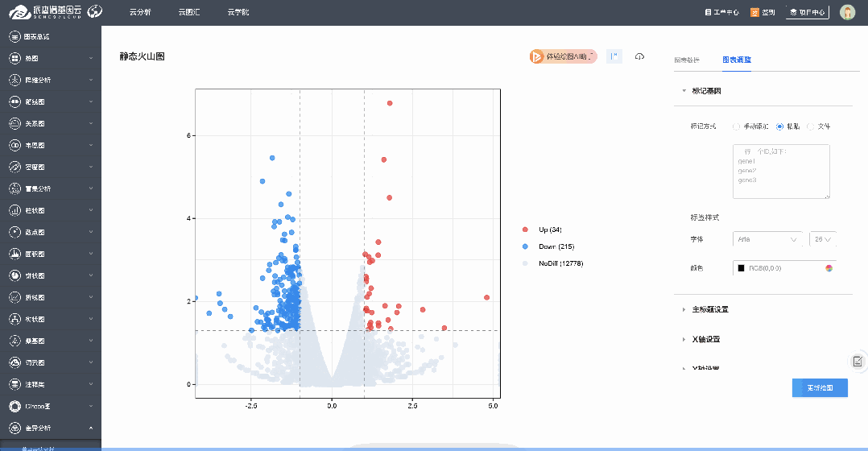The image size is (868, 451).
Task: Click the black RGB(0,0,0) color swatch
Action: (740, 267)
